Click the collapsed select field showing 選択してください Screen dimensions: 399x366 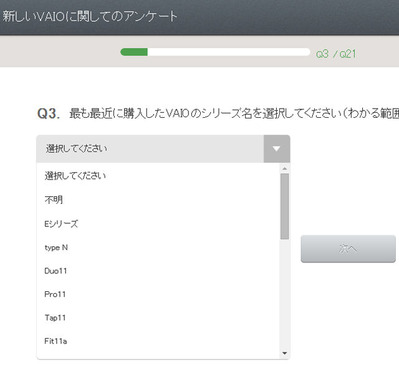163,149
